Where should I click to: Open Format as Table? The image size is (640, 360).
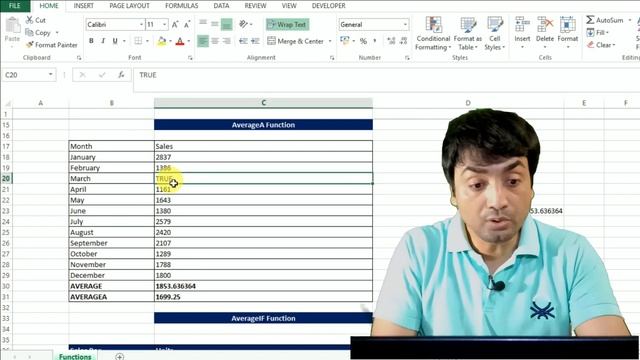(468, 33)
